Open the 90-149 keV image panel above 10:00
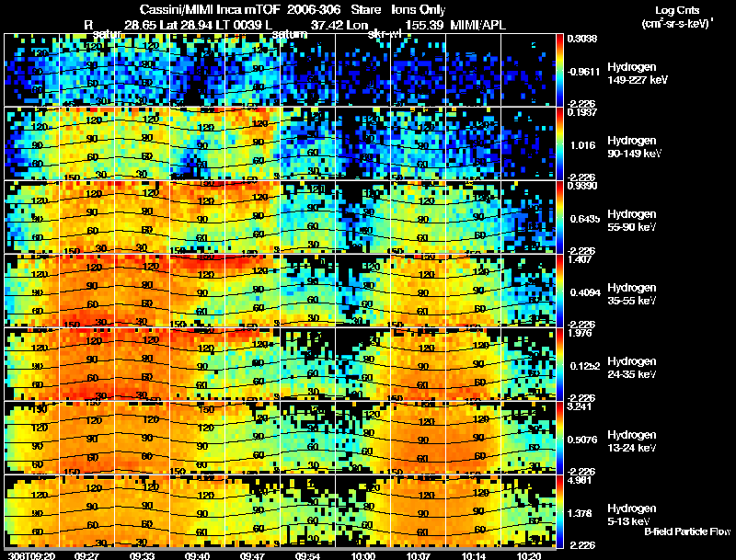The image size is (736, 560). point(362,143)
